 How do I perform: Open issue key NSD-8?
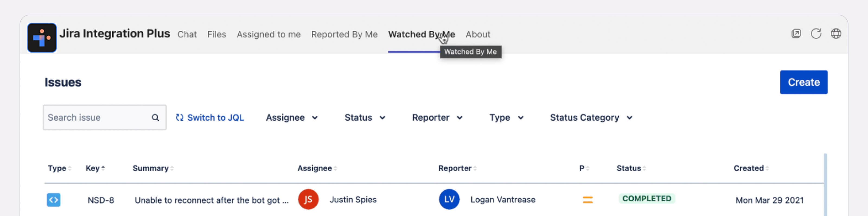tap(101, 200)
